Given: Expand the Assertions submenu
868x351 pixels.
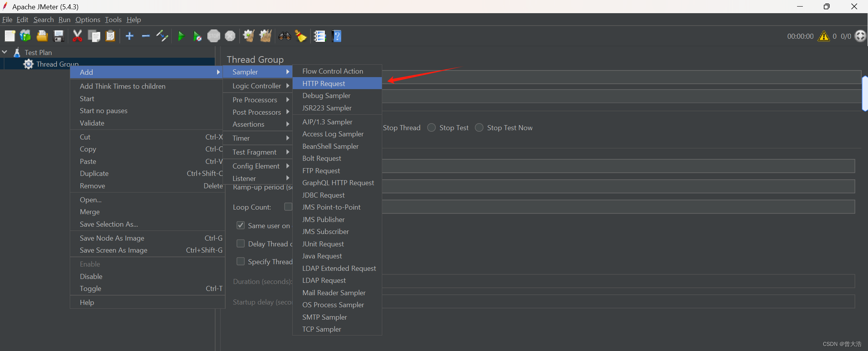Looking at the screenshot, I should (257, 124).
